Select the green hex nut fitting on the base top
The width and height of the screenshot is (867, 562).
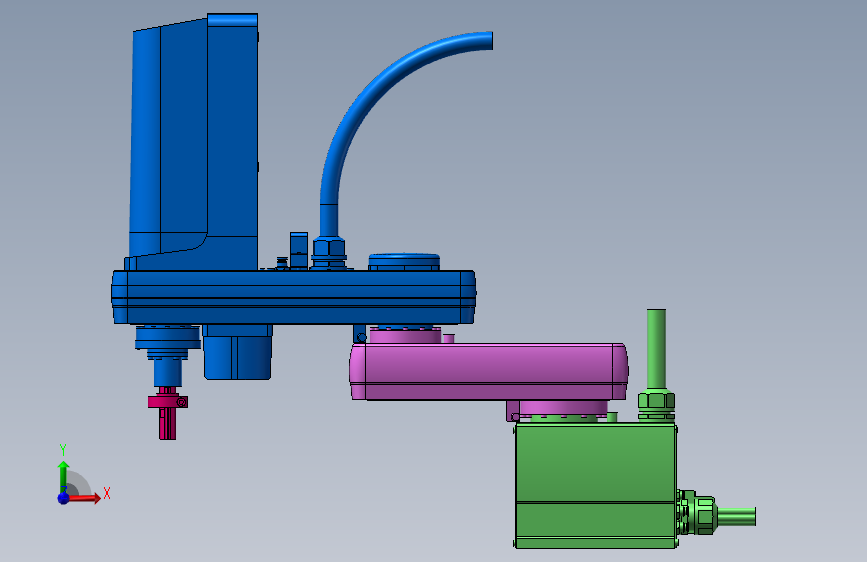pyautogui.click(x=656, y=402)
